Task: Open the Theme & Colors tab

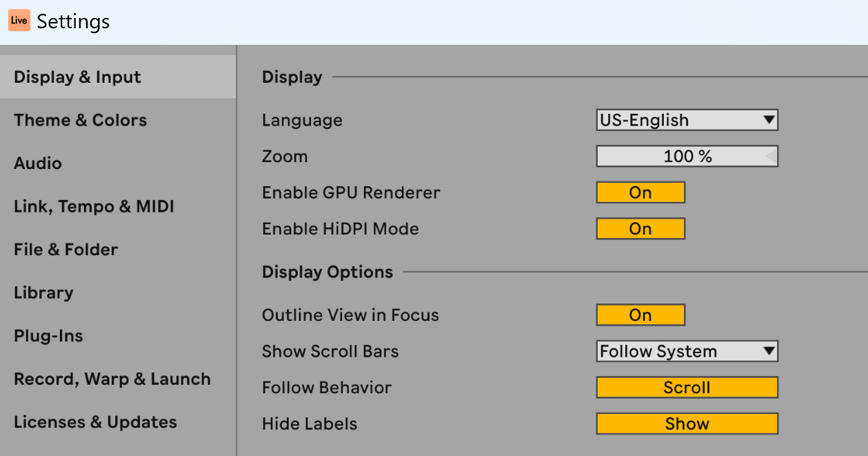Action: (x=80, y=120)
